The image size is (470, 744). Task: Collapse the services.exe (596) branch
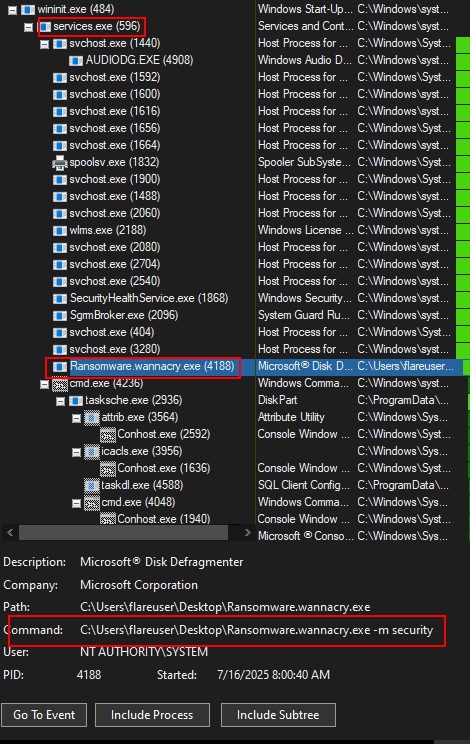point(28,27)
